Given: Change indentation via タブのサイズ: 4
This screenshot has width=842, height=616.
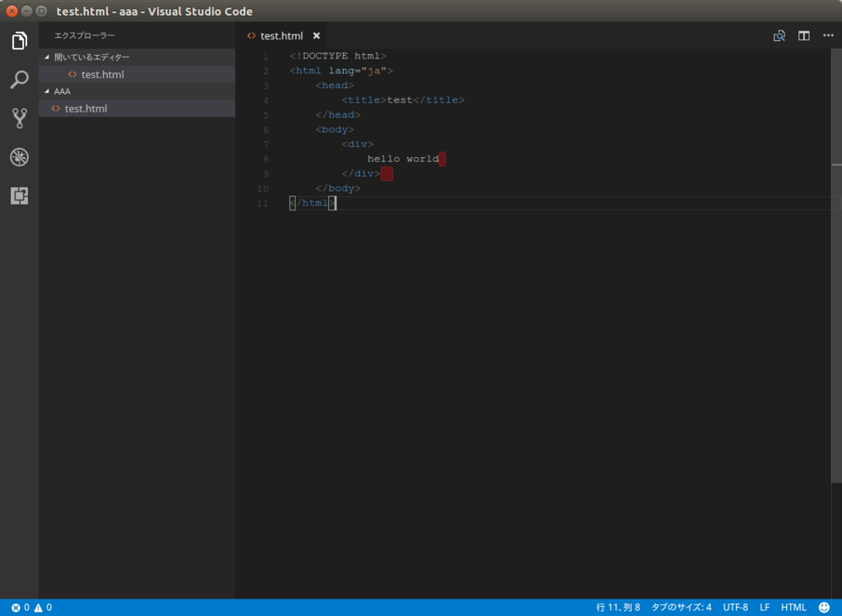Looking at the screenshot, I should click(682, 608).
